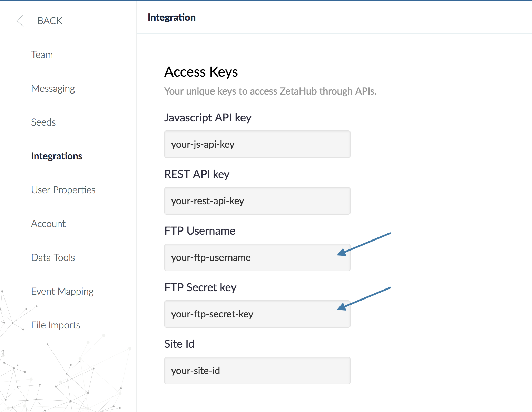Open File Imports section
532x412 pixels.
[x=56, y=325]
